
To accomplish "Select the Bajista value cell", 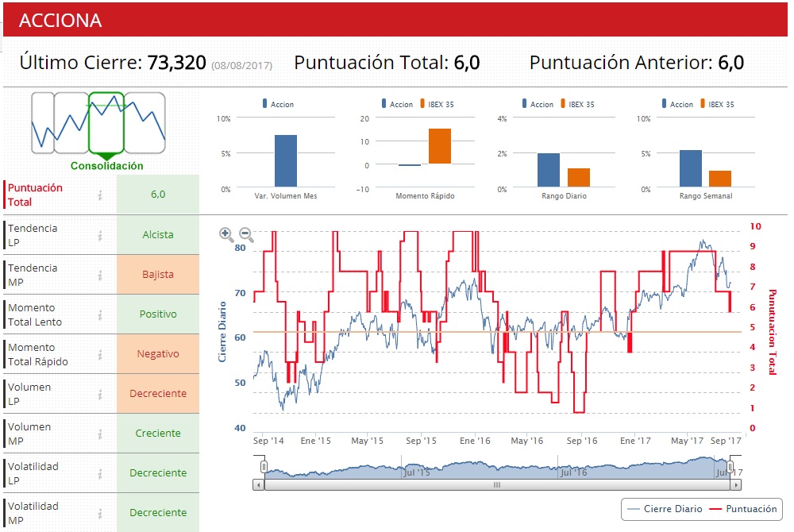I will (x=158, y=275).
